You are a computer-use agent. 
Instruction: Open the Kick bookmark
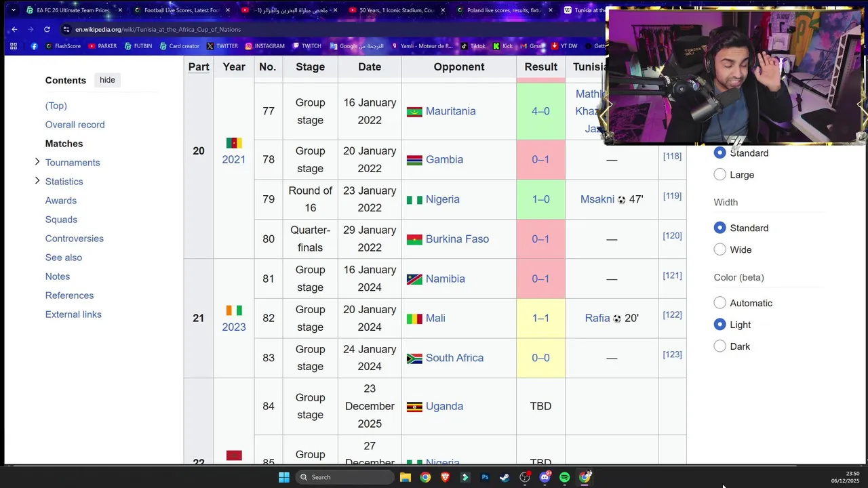coord(503,46)
